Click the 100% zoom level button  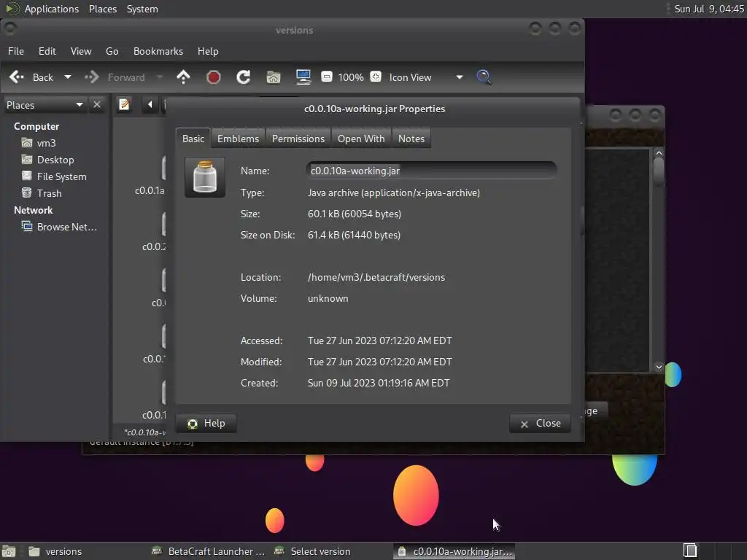[351, 77]
